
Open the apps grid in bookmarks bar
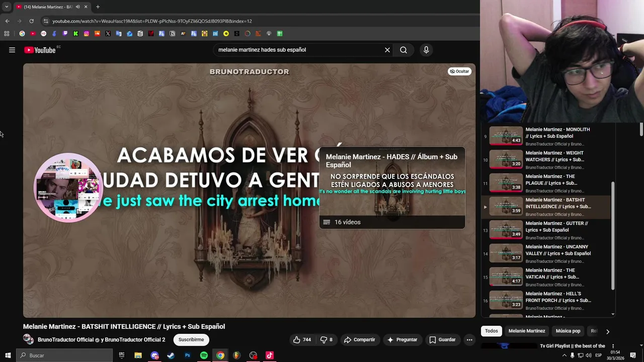pyautogui.click(x=7, y=34)
